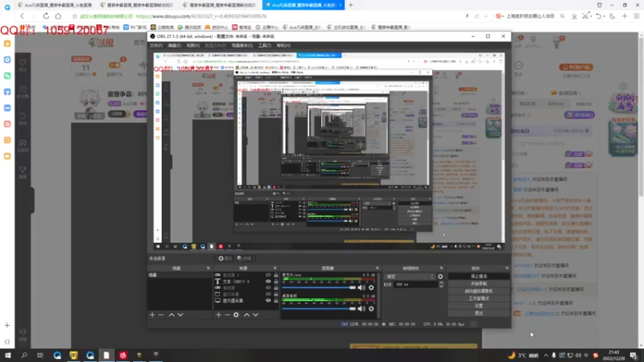Open OBS File menu

[x=156, y=46]
